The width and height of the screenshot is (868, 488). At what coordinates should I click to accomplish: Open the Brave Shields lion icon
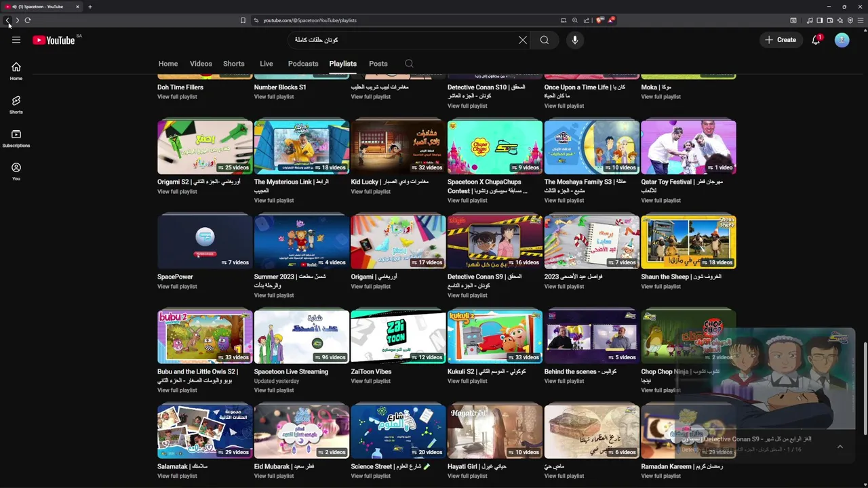pyautogui.click(x=599, y=20)
